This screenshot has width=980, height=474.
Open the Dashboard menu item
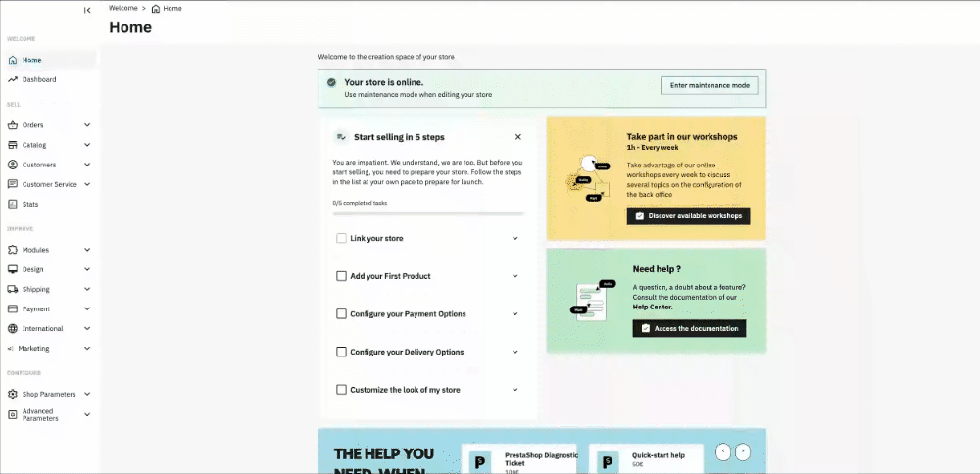(x=39, y=79)
